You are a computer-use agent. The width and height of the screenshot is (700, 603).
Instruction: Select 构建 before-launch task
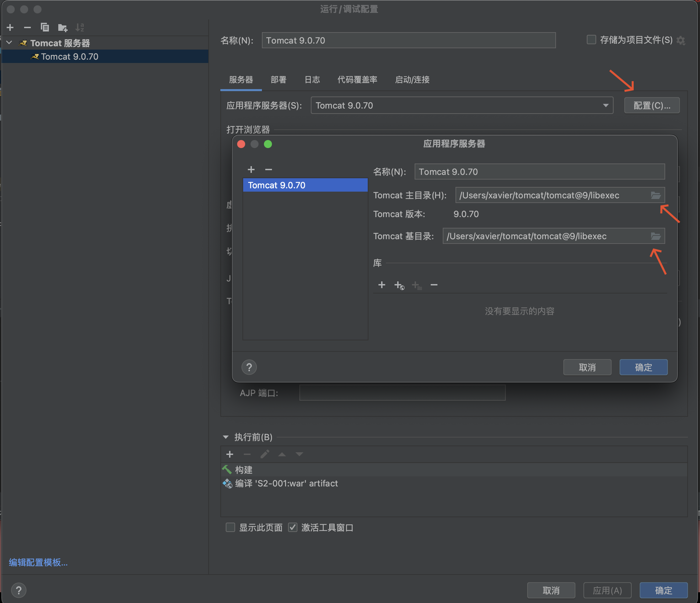pyautogui.click(x=454, y=470)
